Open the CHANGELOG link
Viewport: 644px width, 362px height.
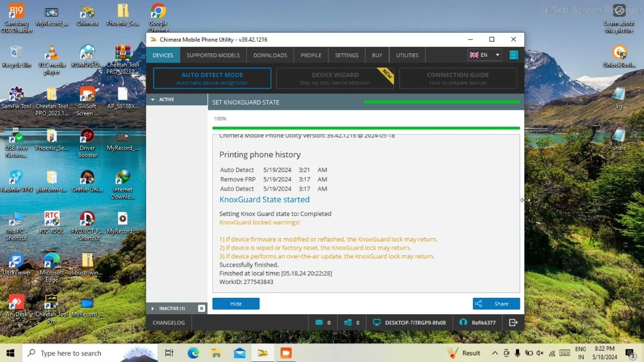(169, 322)
